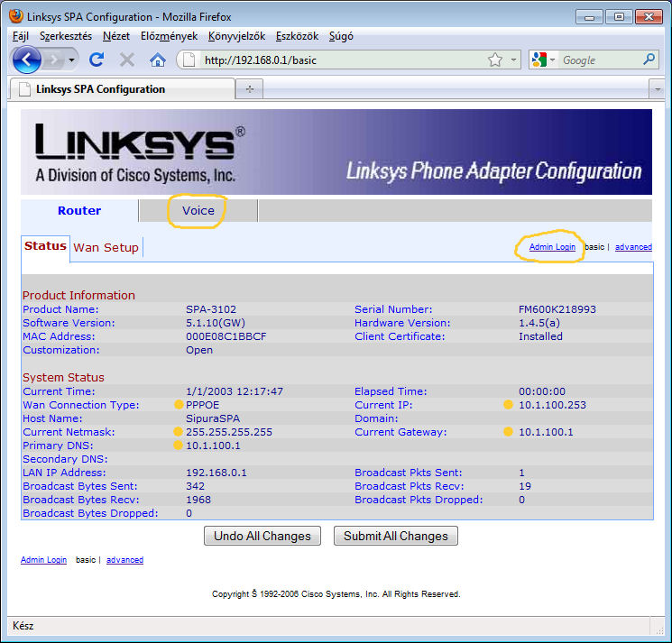Viewport: 672px width, 643px height.
Task: Switch to the Voice tab
Action: (198, 210)
